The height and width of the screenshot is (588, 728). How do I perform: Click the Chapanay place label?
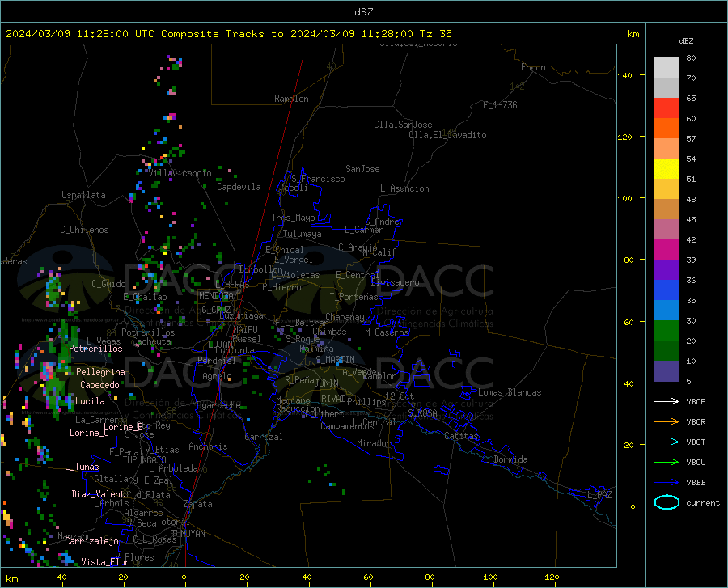point(345,317)
